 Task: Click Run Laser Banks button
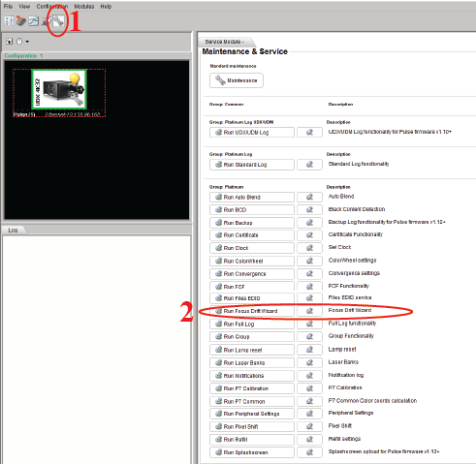click(252, 362)
